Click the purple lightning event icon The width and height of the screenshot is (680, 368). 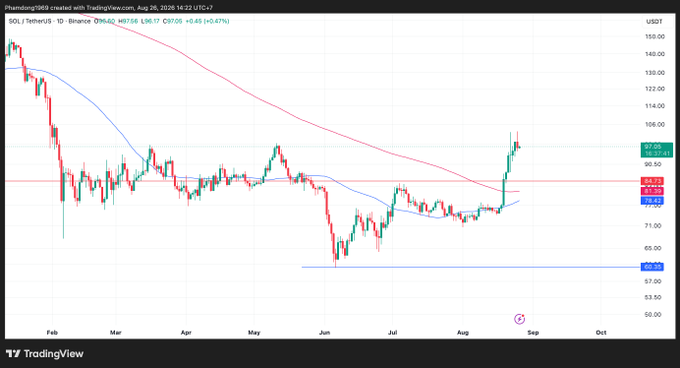pos(519,319)
